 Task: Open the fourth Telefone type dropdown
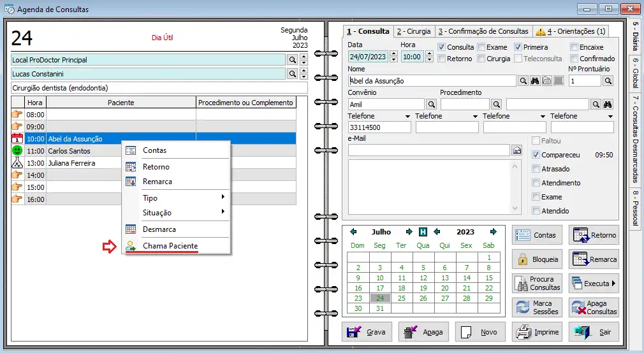(x=610, y=117)
